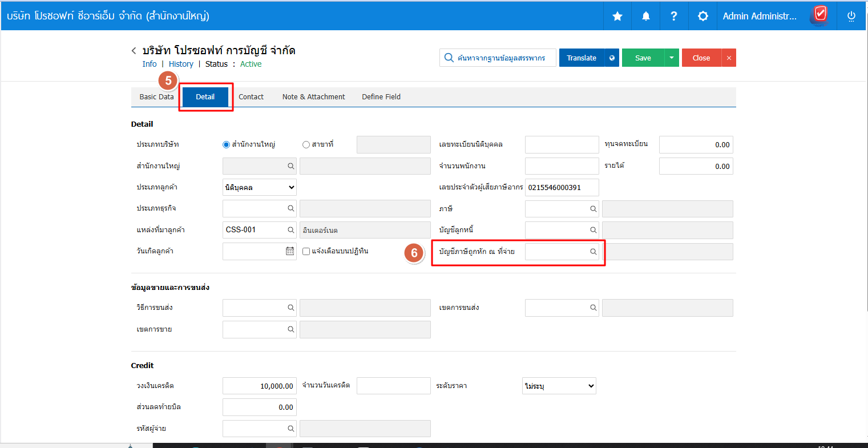Open the Note & Attachment tab
Screen dimensions: 868x448
(313, 97)
